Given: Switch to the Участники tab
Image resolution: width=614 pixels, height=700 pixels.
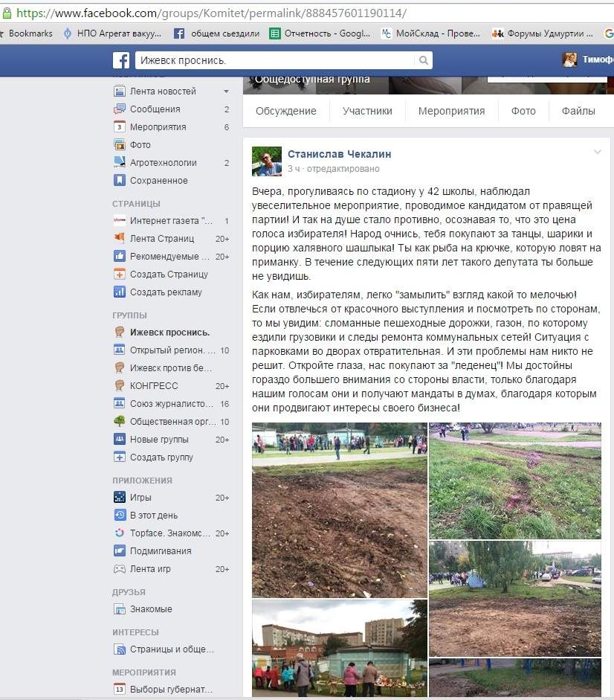Looking at the screenshot, I should [x=367, y=111].
